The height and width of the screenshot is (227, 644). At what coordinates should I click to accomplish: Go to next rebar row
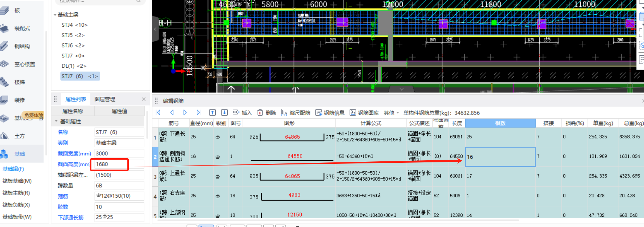(x=185, y=112)
